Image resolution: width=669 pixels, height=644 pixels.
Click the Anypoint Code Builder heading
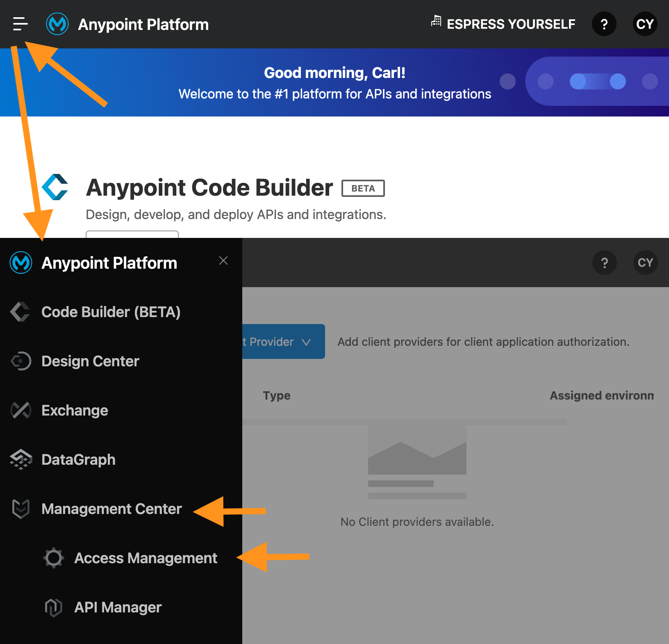(x=209, y=188)
